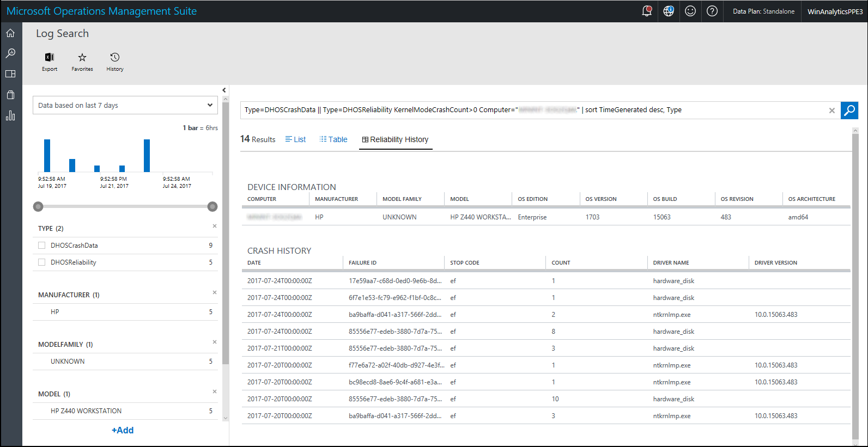Check the DHOSReliability type filter
This screenshot has height=447, width=868.
pyautogui.click(x=42, y=262)
